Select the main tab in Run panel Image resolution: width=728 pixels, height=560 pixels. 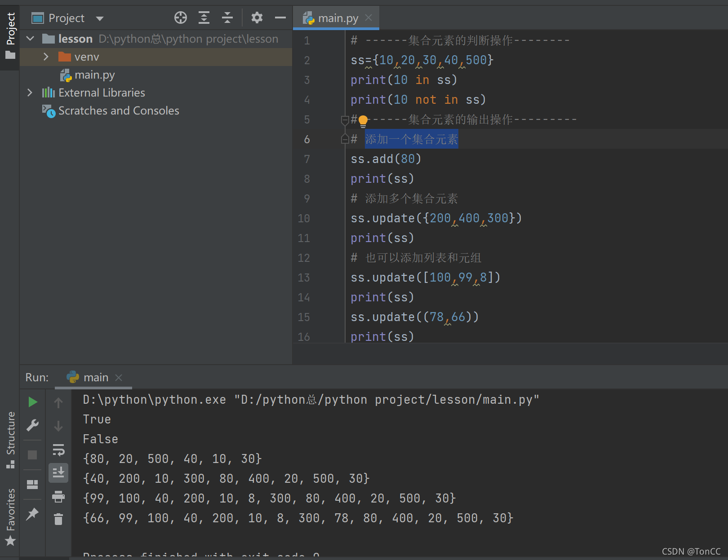tap(93, 378)
